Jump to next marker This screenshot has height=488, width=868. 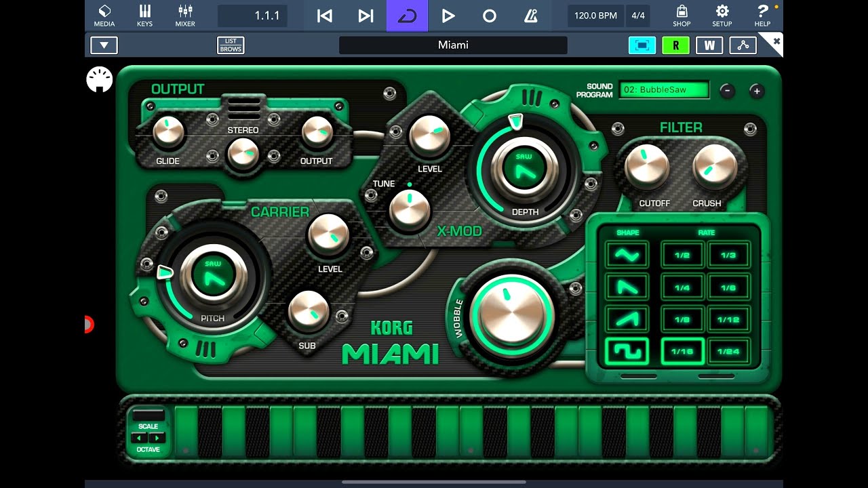[366, 16]
